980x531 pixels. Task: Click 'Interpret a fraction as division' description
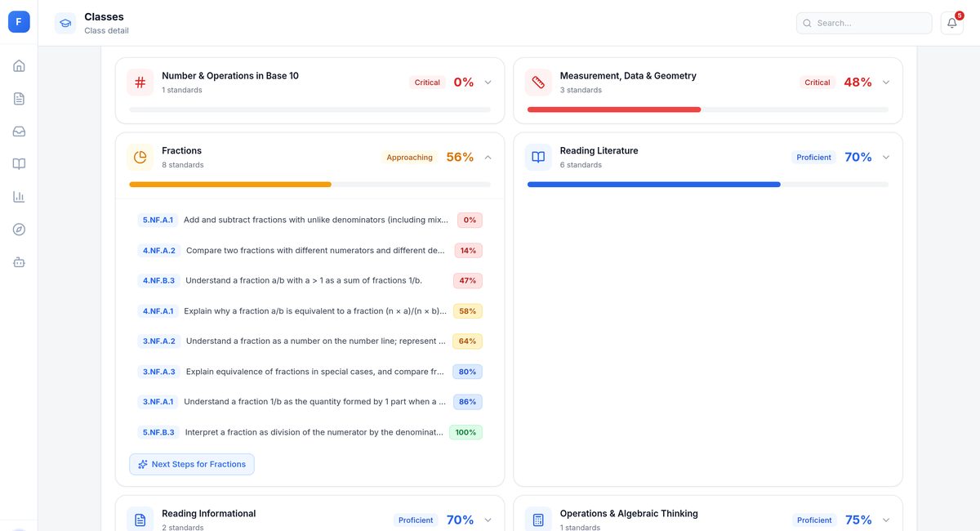[314, 432]
